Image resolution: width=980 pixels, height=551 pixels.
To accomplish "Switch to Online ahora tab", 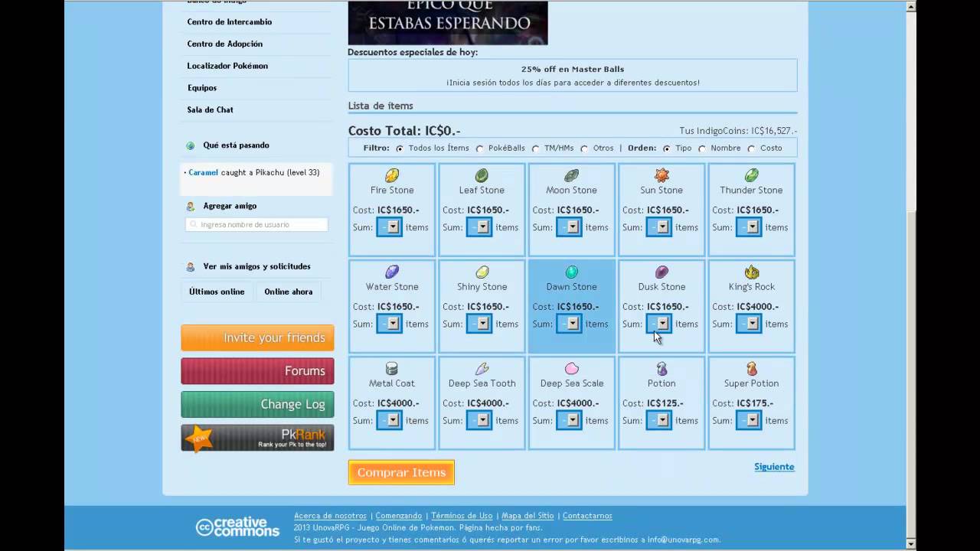I will click(289, 292).
